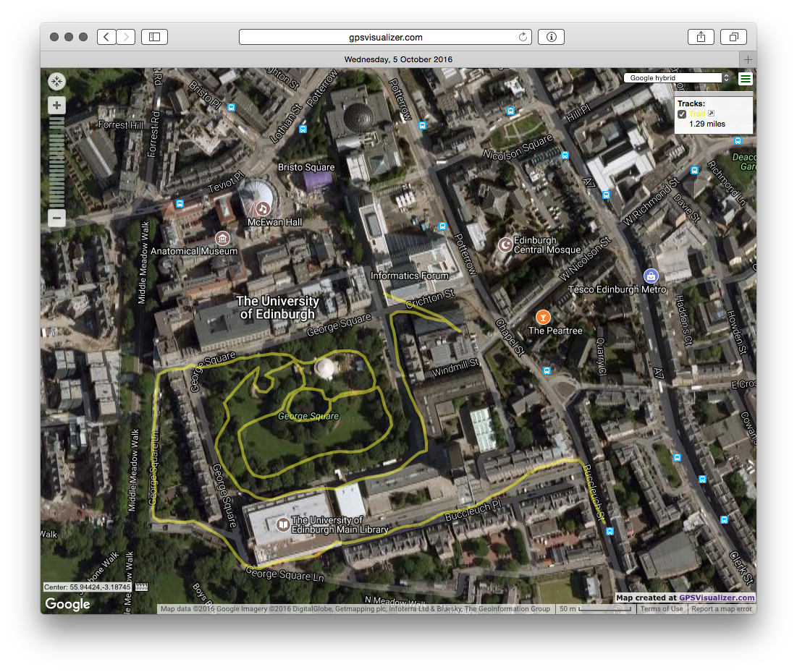Viewport: 797px width, 672px height.
Task: Go back using the browser back arrow
Action: [106, 37]
